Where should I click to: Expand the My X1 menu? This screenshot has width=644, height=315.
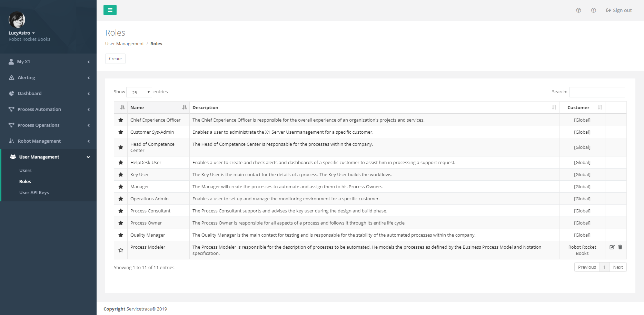pos(48,61)
